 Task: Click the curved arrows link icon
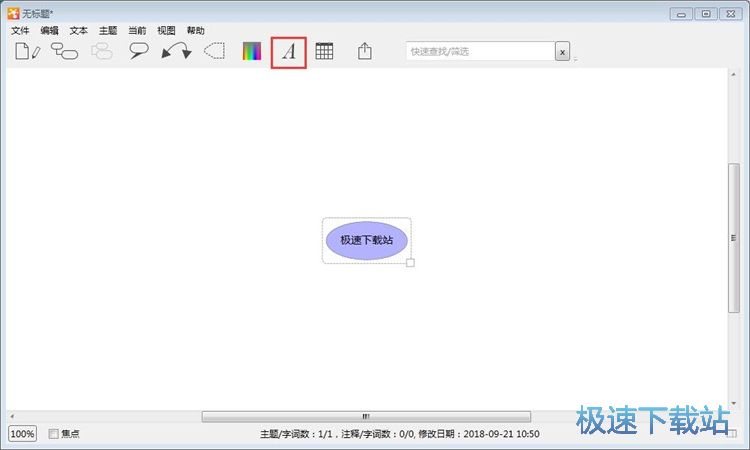[176, 51]
